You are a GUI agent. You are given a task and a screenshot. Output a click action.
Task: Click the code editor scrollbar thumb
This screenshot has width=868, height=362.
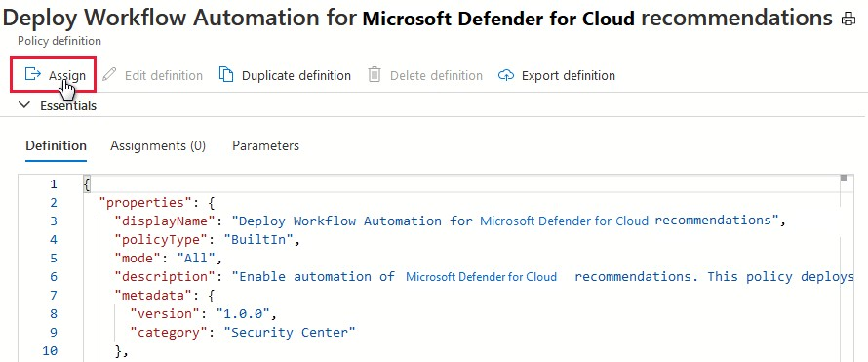843,178
